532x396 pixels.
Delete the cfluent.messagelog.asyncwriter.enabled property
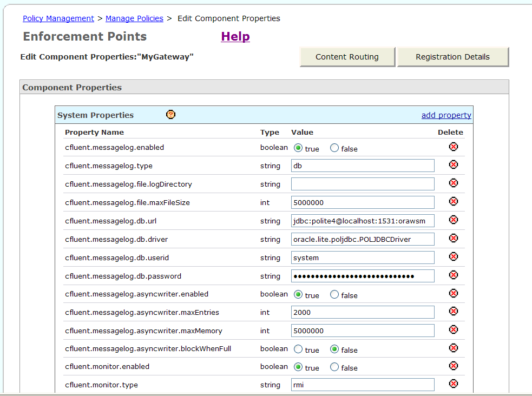click(454, 293)
